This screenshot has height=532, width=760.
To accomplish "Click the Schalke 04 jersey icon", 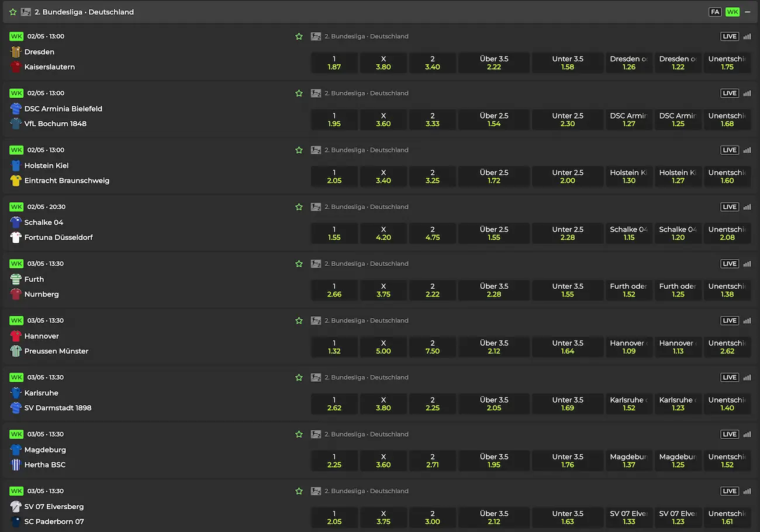I will tap(16, 222).
